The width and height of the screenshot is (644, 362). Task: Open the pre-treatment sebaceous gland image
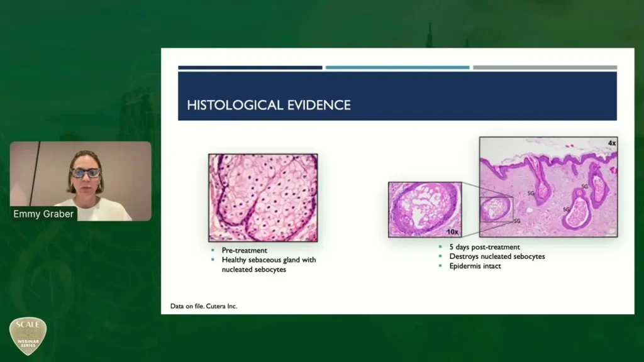coord(263,197)
